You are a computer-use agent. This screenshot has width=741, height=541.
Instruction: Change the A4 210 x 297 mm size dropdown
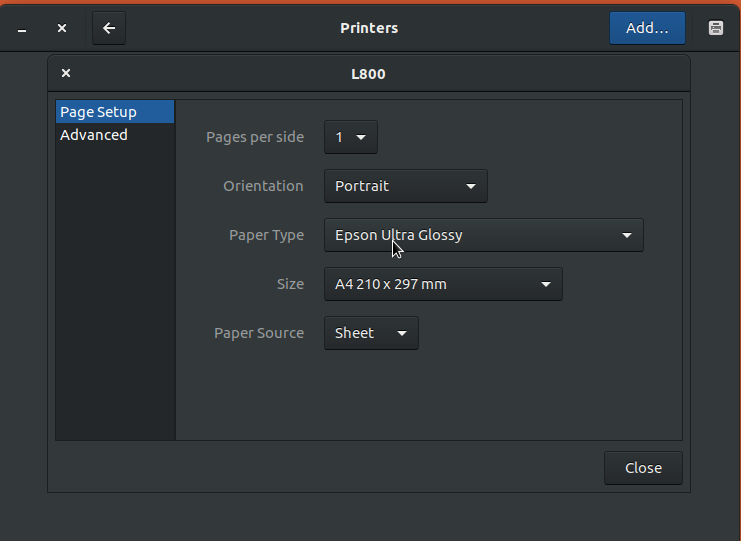[x=443, y=284]
